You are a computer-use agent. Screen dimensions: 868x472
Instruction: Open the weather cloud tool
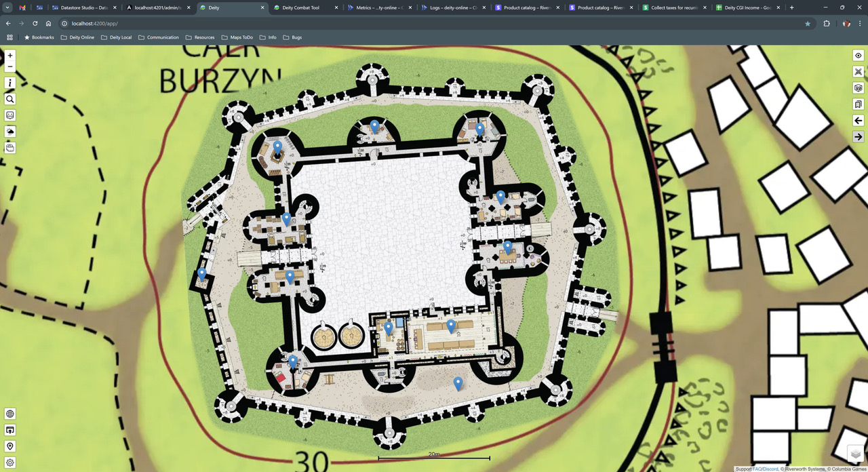pos(10,132)
